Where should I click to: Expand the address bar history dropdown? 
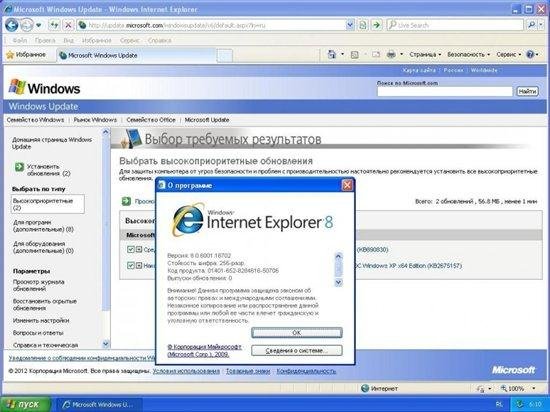pos(350,25)
